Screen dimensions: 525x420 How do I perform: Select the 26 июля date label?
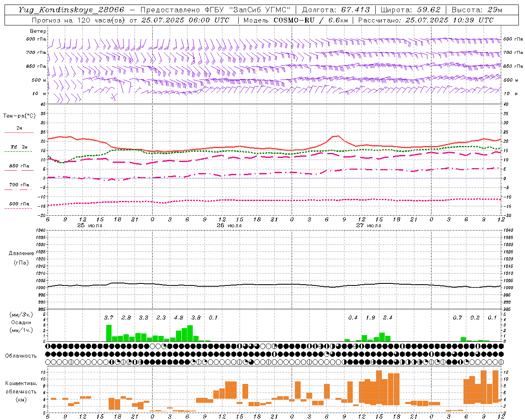coord(229,226)
